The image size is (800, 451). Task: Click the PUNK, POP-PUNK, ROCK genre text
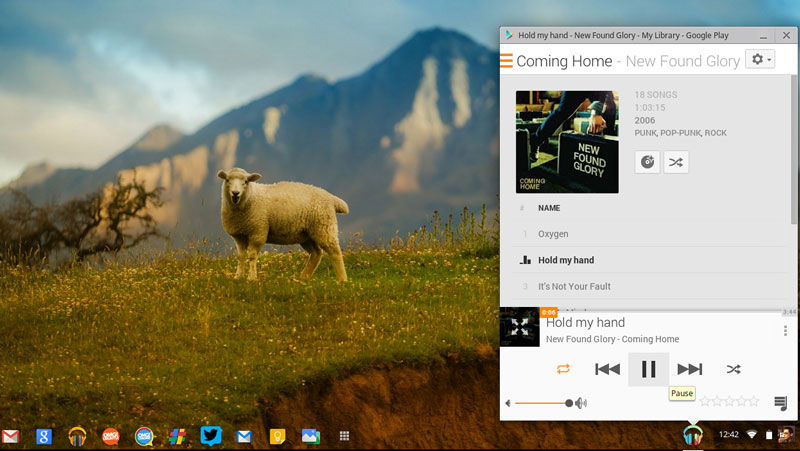(681, 133)
